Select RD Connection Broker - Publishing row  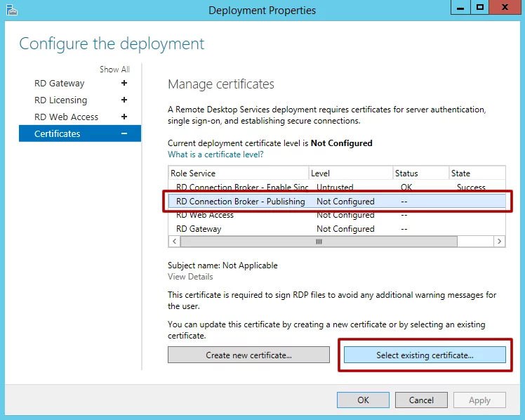tap(241, 202)
